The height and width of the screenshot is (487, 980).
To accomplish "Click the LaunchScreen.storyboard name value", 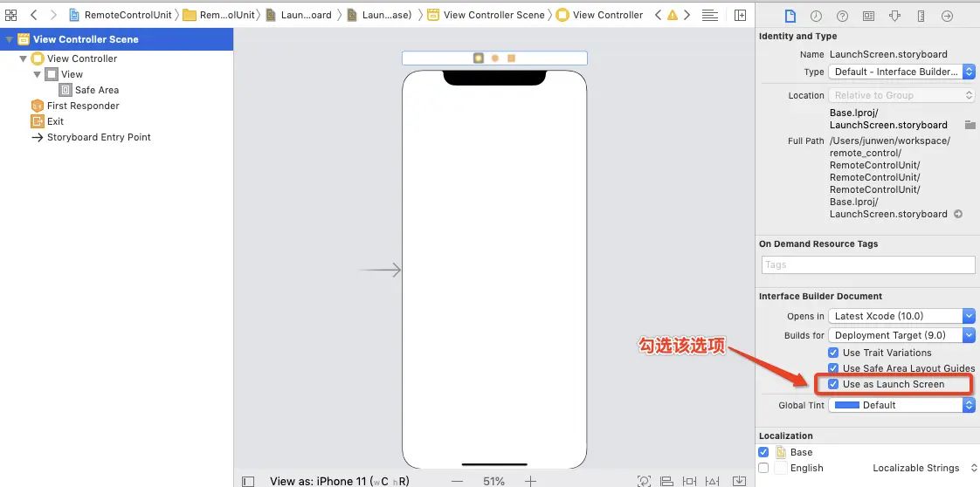I will 889,54.
